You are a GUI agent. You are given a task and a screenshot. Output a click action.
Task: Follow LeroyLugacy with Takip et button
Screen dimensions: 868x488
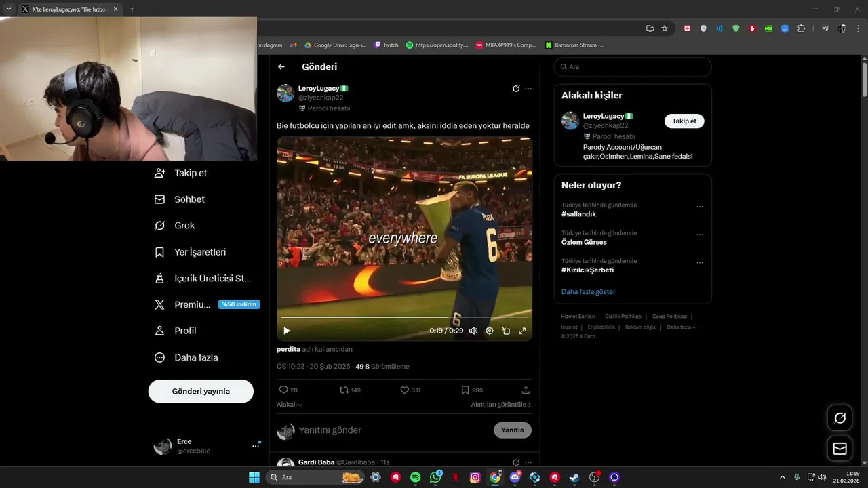(684, 121)
